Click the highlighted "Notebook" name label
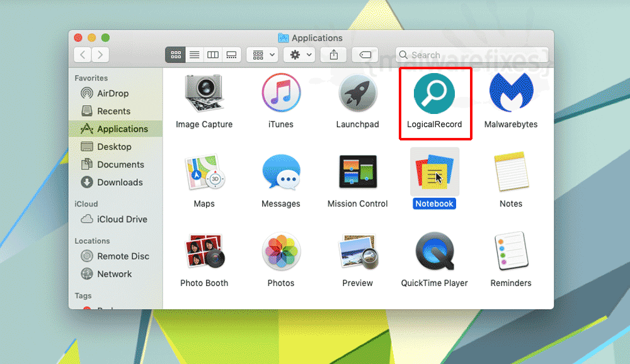 pos(434,203)
